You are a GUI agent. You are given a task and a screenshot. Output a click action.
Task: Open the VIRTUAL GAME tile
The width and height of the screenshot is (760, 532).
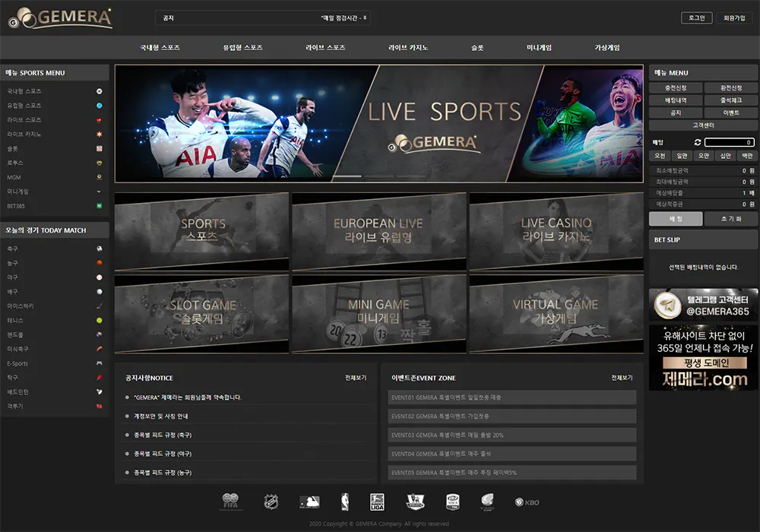[556, 314]
